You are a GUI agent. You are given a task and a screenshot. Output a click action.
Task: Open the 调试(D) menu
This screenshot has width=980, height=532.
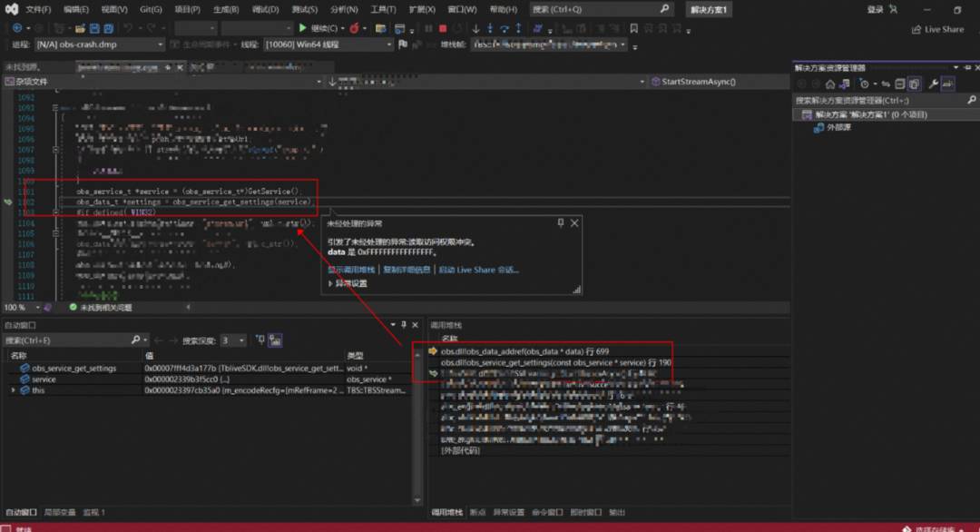pyautogui.click(x=265, y=9)
